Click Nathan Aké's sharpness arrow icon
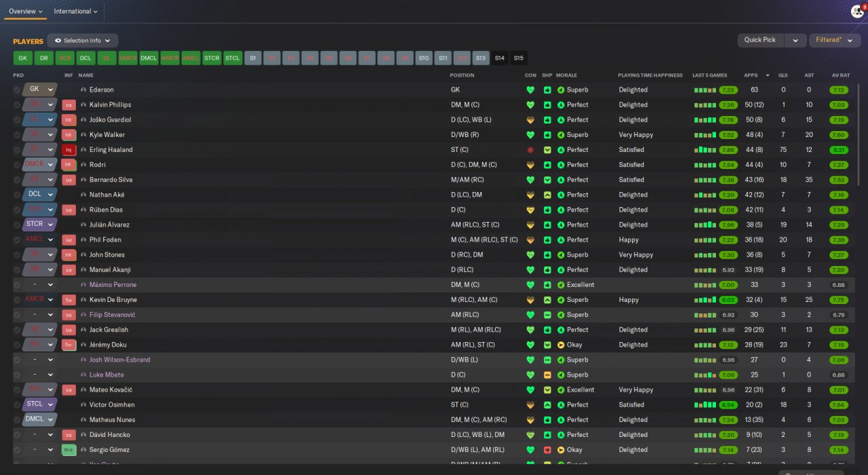868x475 pixels. tap(547, 195)
